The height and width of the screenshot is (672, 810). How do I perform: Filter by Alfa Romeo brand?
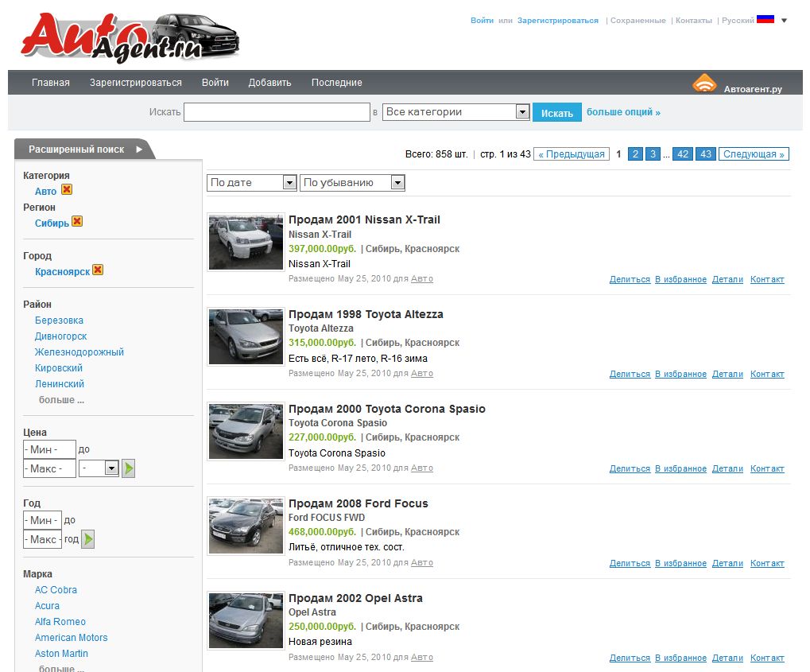[60, 622]
